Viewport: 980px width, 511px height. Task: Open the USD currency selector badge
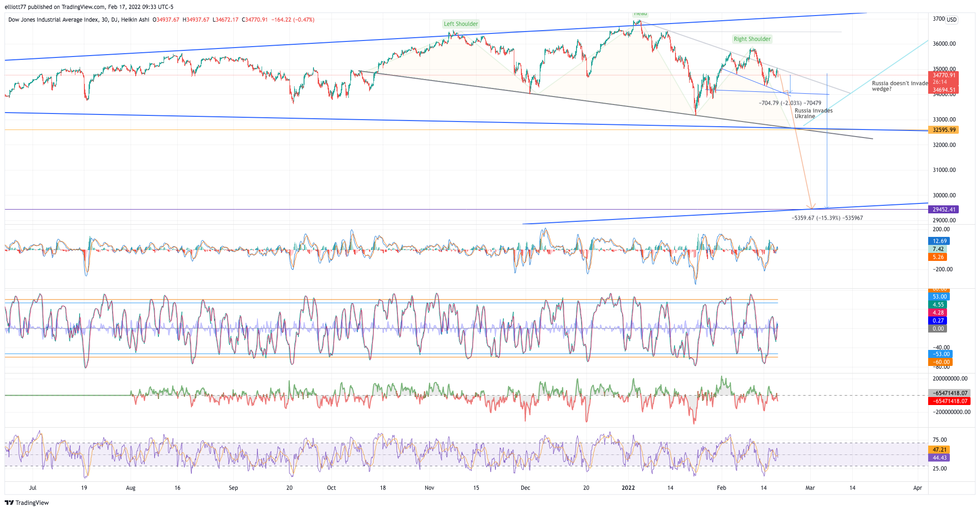(x=952, y=20)
